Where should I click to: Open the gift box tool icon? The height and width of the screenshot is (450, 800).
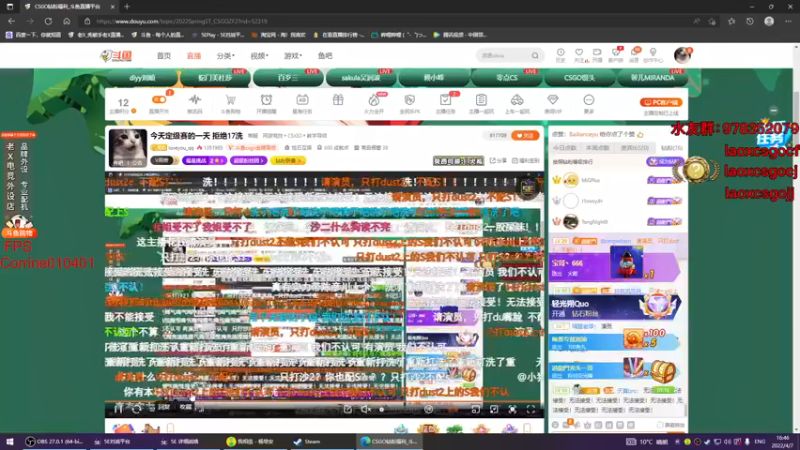tap(338, 100)
